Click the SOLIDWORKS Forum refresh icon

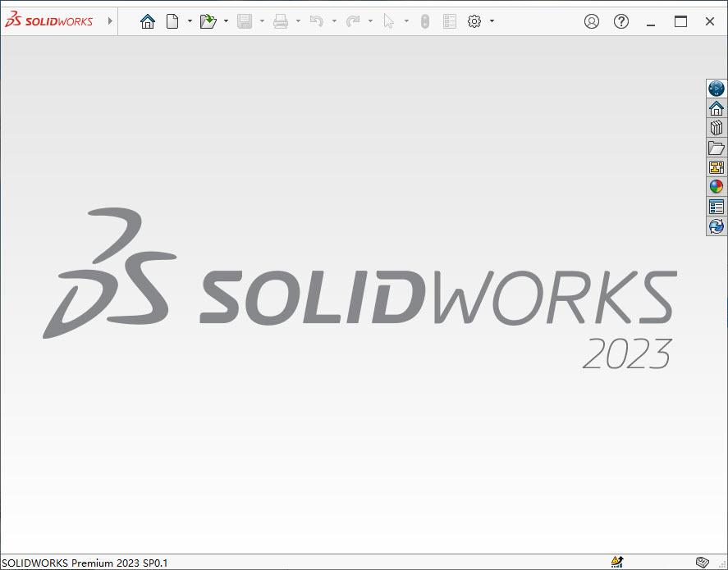(x=716, y=226)
